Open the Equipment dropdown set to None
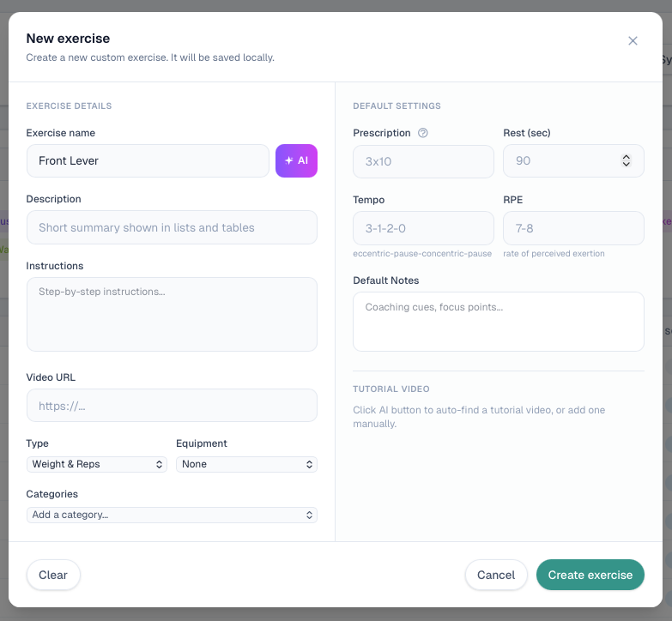 pyautogui.click(x=246, y=464)
